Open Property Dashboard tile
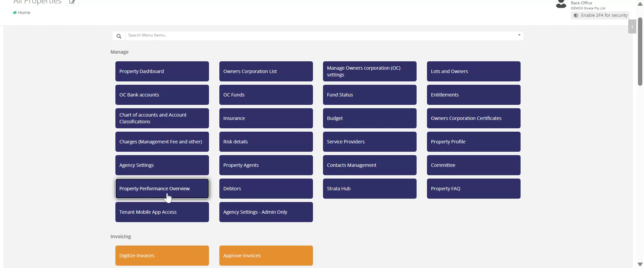Image resolution: width=644 pixels, height=268 pixels. 162,71
